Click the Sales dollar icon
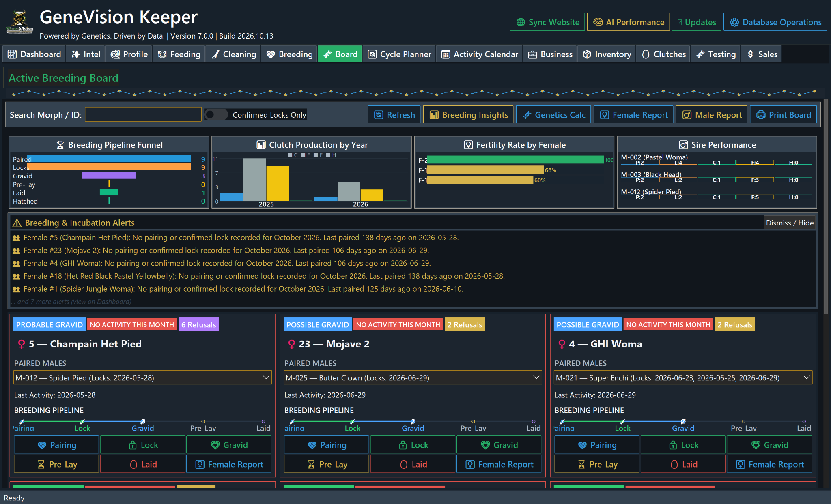Viewport: 831px width, 504px height. coord(750,54)
